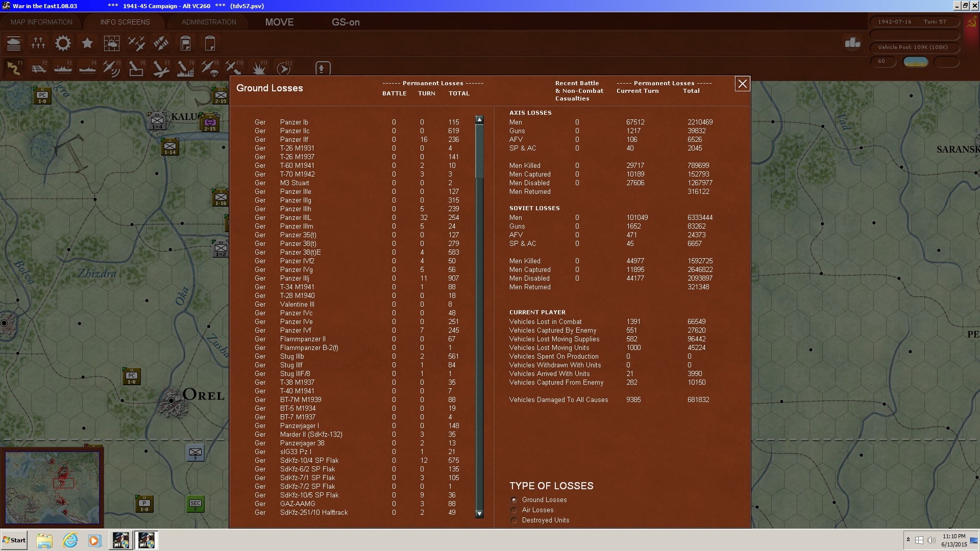This screenshot has height=551, width=980.
Task: Open the blank report page icon
Action: point(210,43)
